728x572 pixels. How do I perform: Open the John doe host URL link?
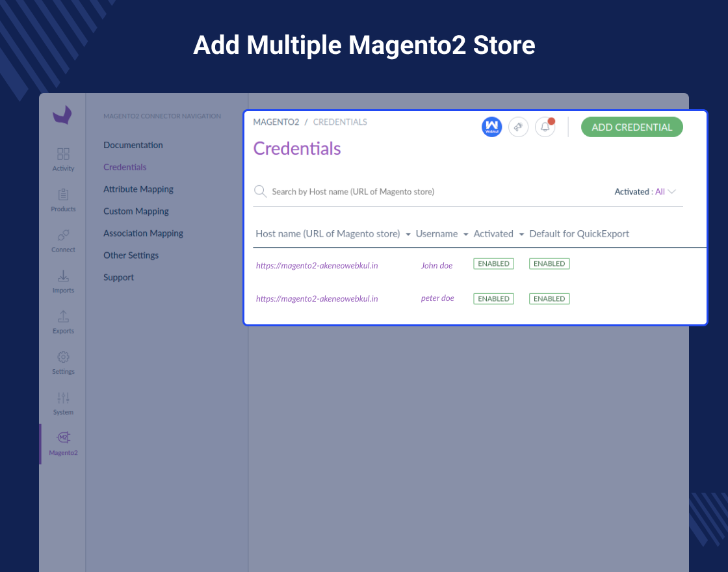point(317,266)
